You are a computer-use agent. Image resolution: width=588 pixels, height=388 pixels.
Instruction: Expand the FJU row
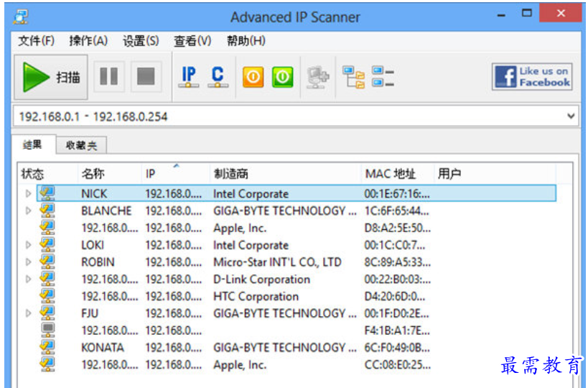pos(28,313)
